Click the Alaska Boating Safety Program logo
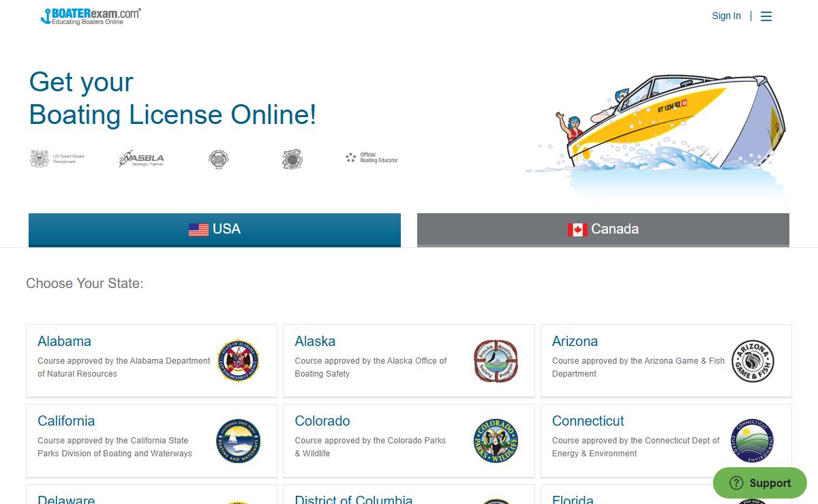The height and width of the screenshot is (504, 818). pos(496,361)
